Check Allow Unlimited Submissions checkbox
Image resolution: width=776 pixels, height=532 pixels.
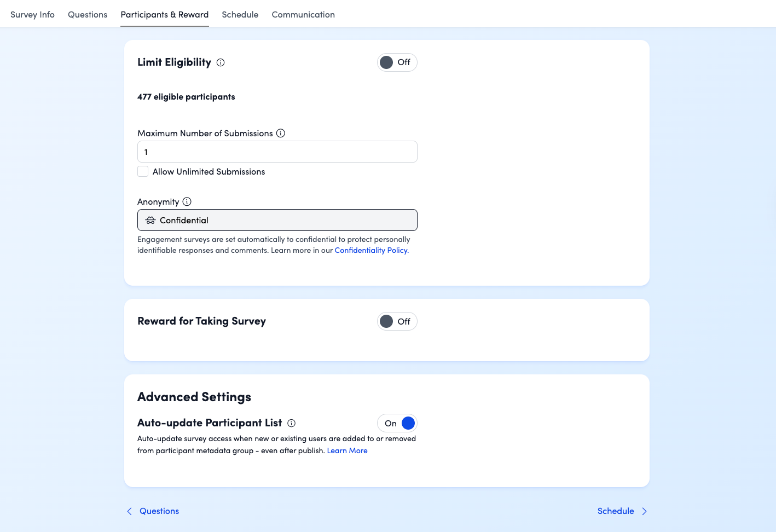pos(143,171)
